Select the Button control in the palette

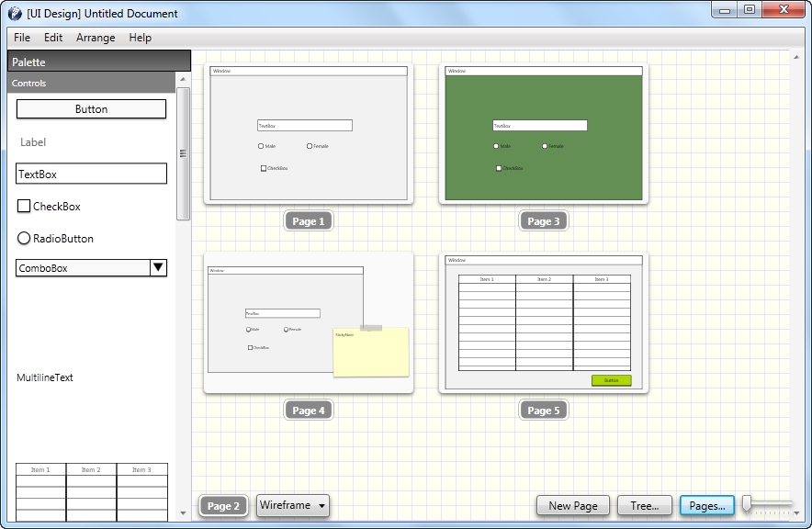[x=91, y=108]
